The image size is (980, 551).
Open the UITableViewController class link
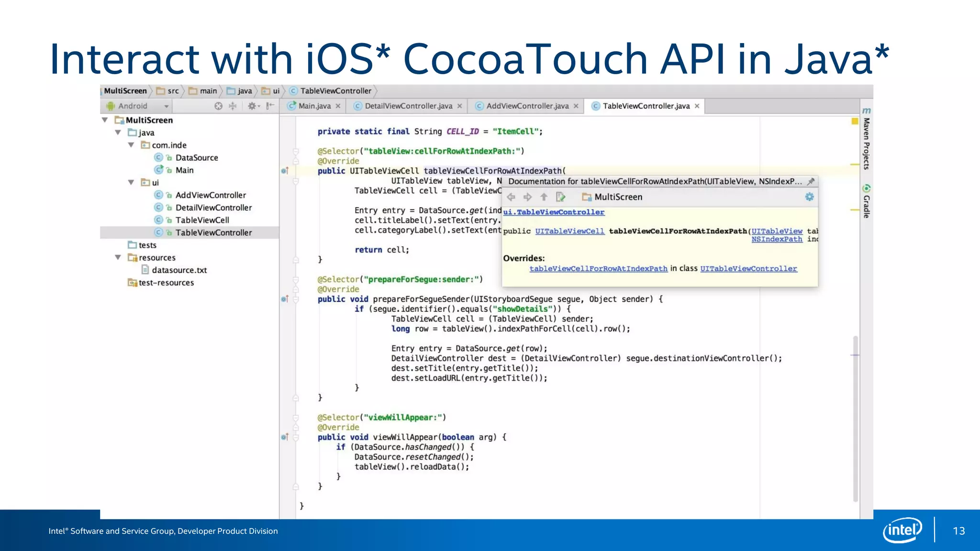click(x=748, y=269)
